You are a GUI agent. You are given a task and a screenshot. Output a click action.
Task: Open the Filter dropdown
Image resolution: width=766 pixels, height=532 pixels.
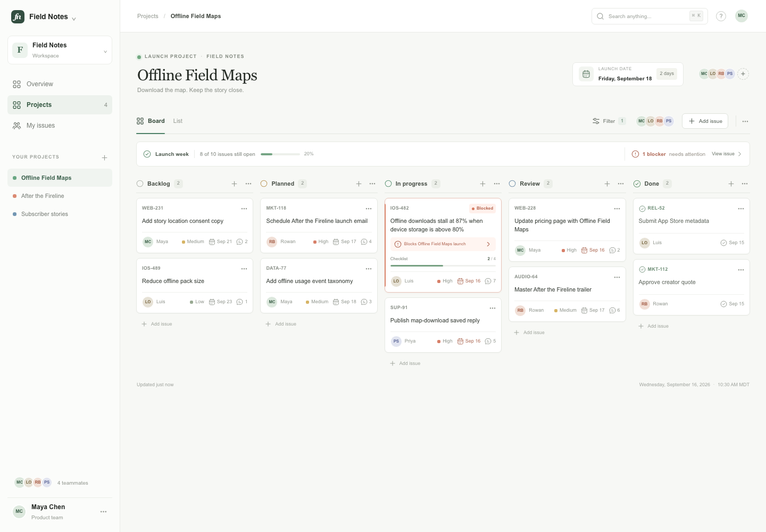click(x=609, y=121)
